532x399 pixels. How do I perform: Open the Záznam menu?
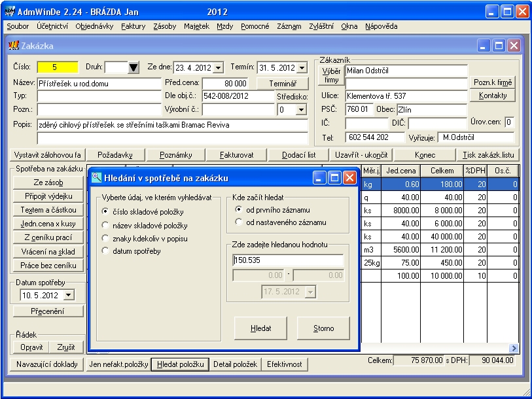coord(289,26)
